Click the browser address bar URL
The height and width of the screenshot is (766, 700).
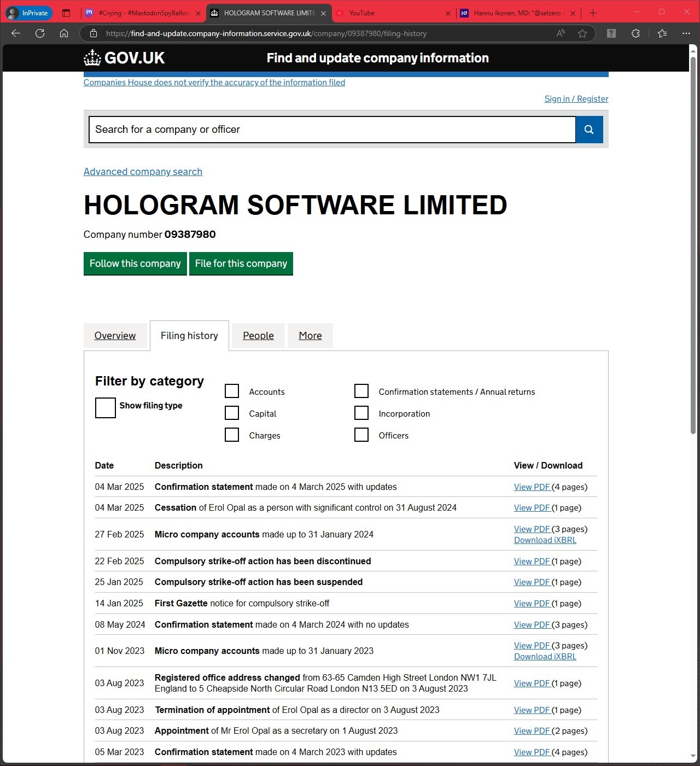[266, 33]
